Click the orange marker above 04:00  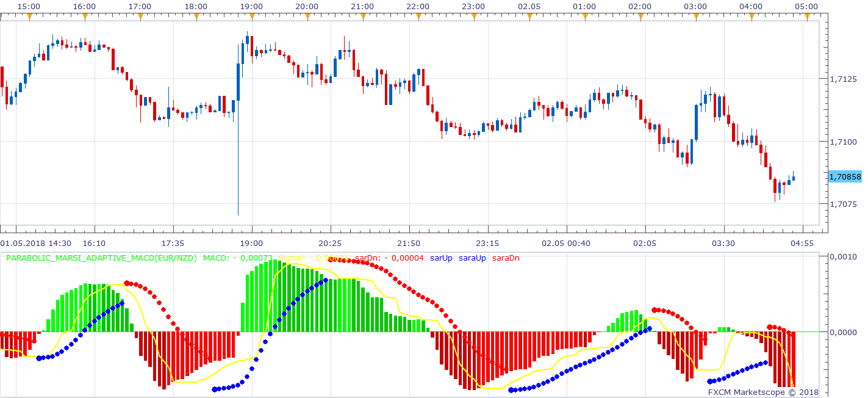[x=751, y=16]
